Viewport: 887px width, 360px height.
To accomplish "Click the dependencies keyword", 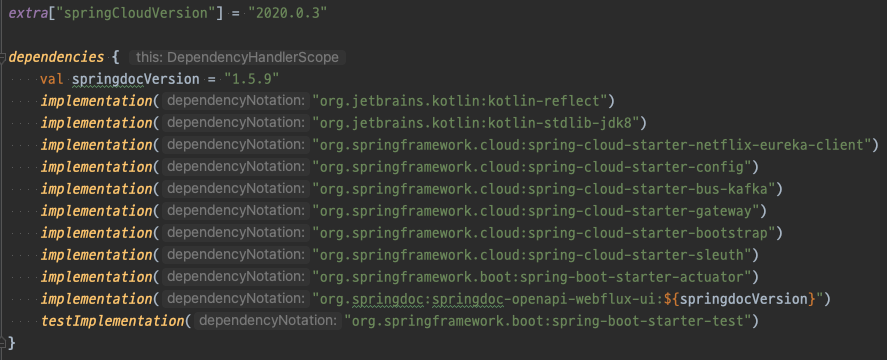I will (57, 57).
